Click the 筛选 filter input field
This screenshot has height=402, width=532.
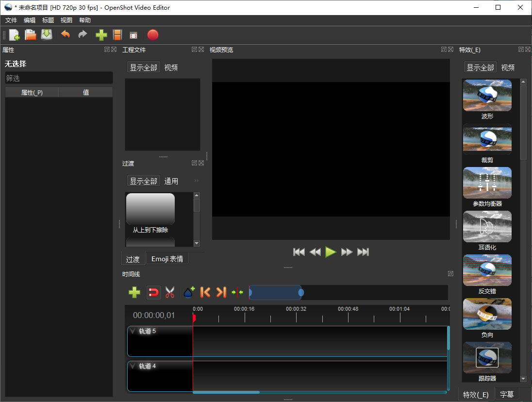click(58, 78)
